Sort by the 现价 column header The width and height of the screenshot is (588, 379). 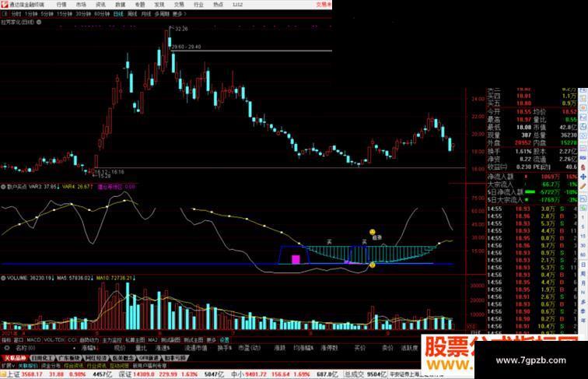tap(120, 348)
